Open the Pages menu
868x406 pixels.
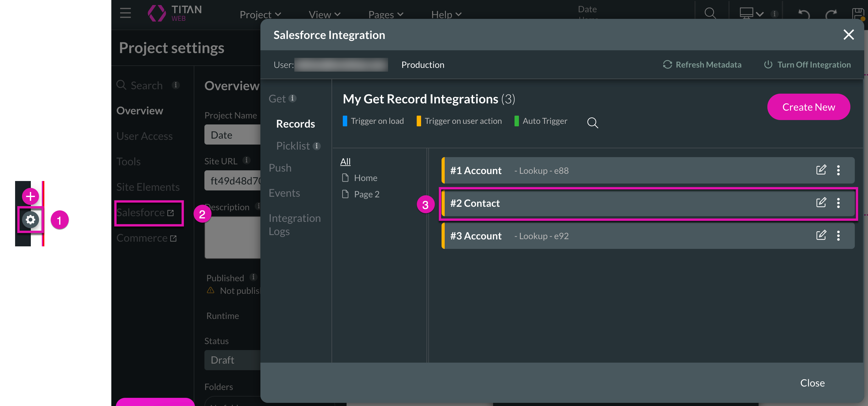coord(386,14)
